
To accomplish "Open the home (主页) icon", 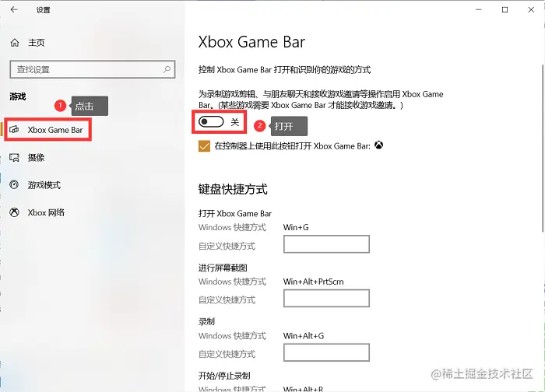I will click(15, 43).
